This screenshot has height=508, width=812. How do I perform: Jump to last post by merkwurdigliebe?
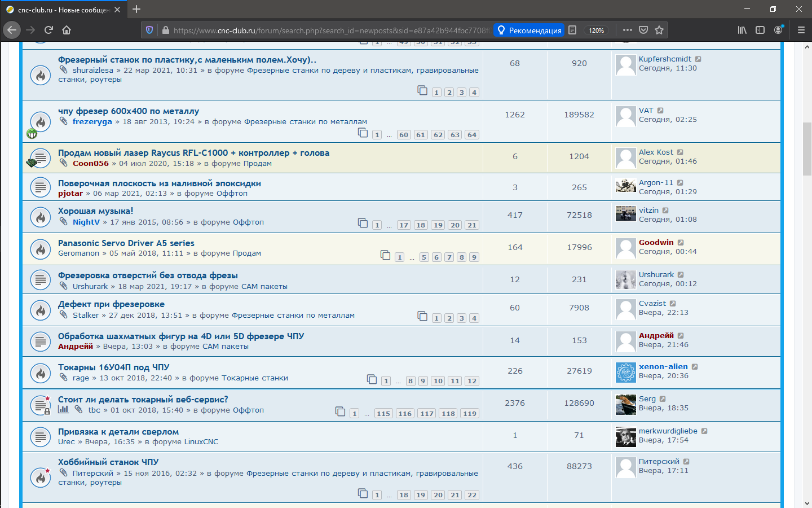(704, 431)
